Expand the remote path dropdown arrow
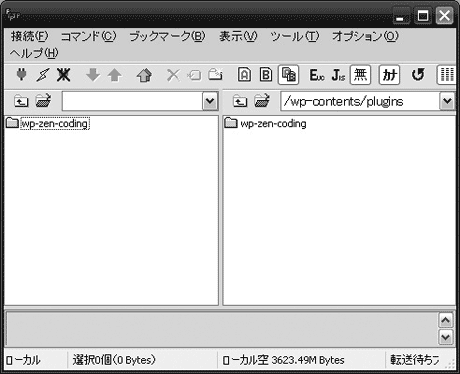This screenshot has width=460, height=374. point(447,101)
